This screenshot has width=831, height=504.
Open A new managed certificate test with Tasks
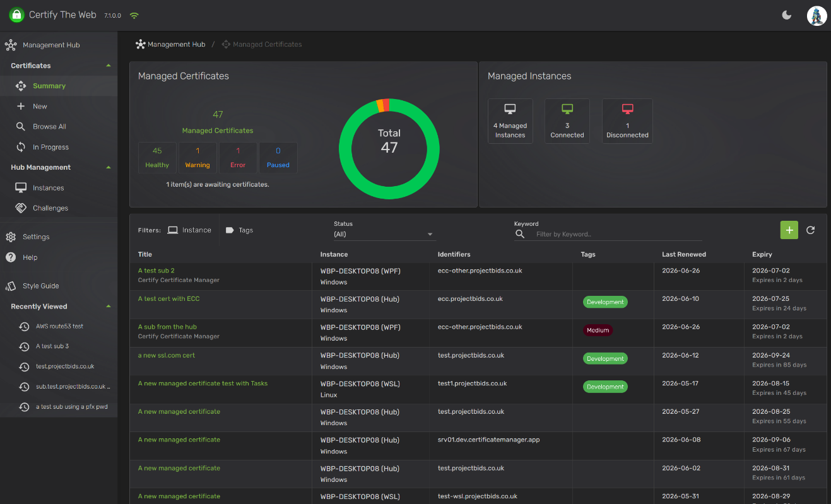tap(203, 384)
